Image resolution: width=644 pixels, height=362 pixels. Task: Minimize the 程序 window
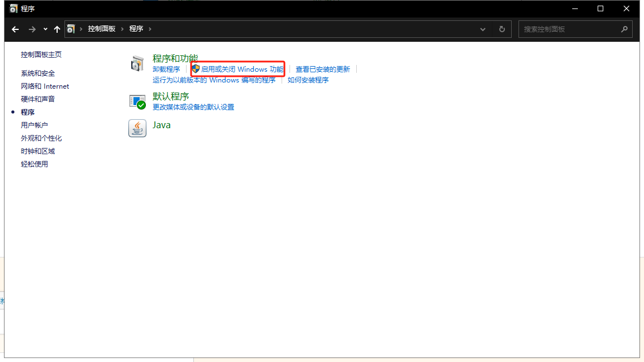(x=575, y=8)
